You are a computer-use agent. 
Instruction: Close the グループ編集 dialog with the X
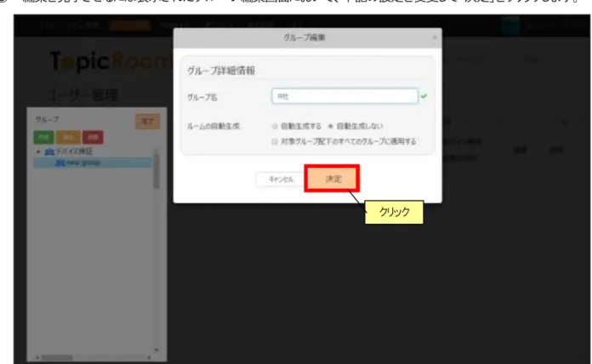coord(435,37)
